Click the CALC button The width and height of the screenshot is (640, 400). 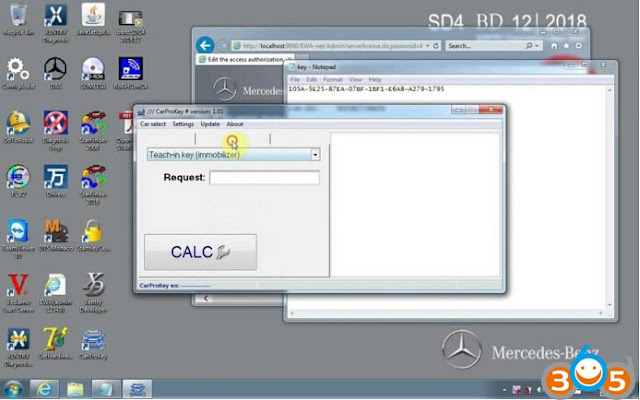point(200,252)
